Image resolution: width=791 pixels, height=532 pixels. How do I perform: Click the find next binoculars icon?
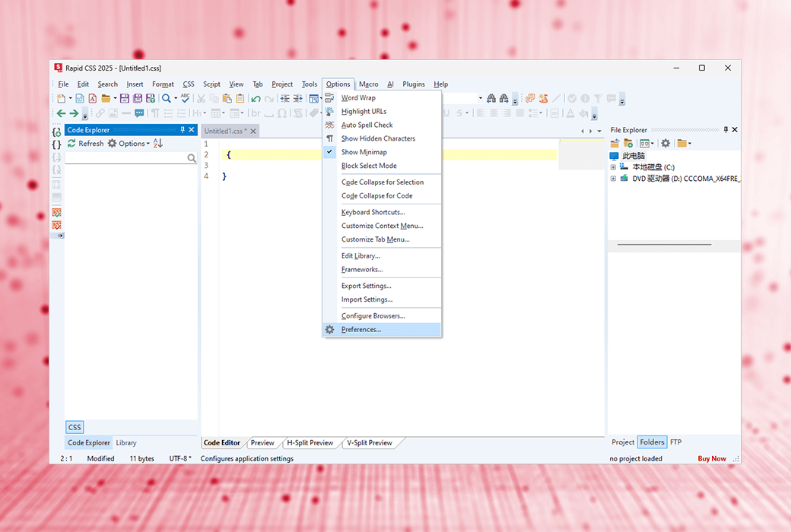[504, 98]
